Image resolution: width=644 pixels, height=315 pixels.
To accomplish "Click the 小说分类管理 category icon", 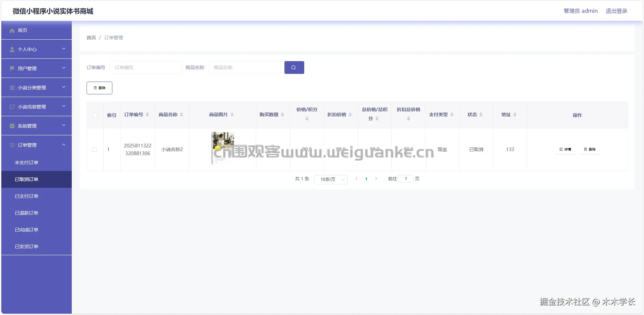I will pyautogui.click(x=12, y=88).
